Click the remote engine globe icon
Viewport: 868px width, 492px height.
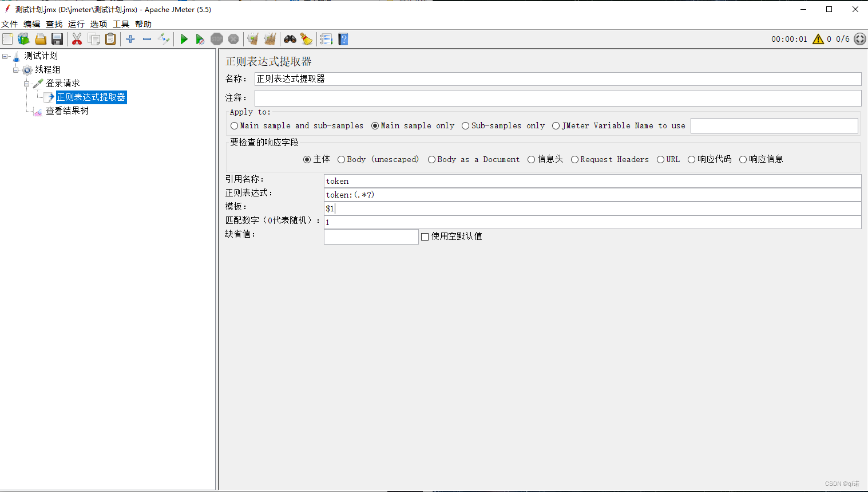click(859, 39)
